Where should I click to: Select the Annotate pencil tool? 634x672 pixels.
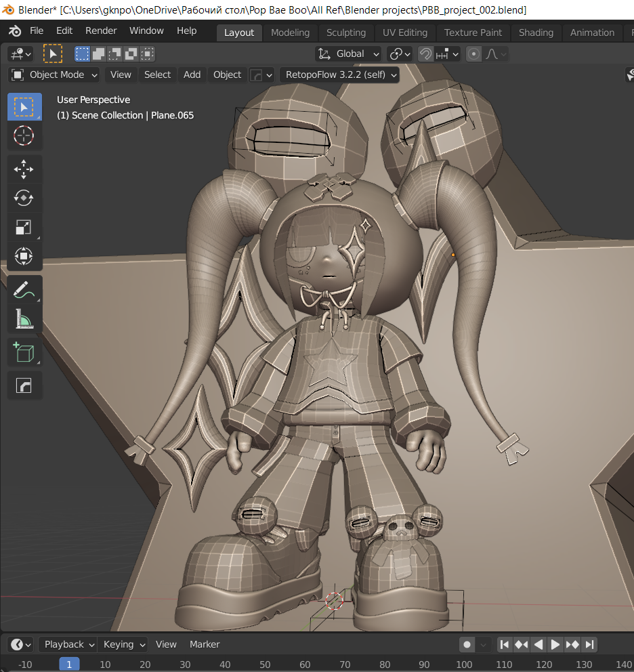coord(24,290)
